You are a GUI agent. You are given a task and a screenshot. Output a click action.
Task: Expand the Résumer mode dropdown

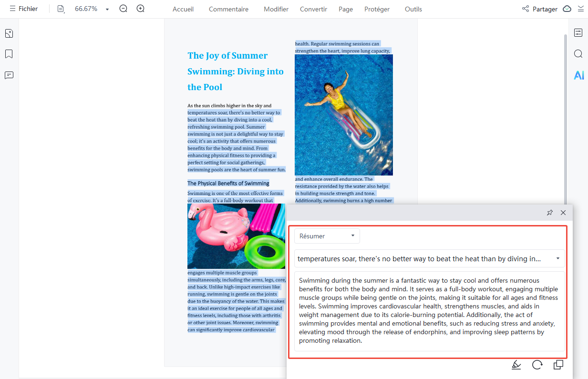point(327,236)
